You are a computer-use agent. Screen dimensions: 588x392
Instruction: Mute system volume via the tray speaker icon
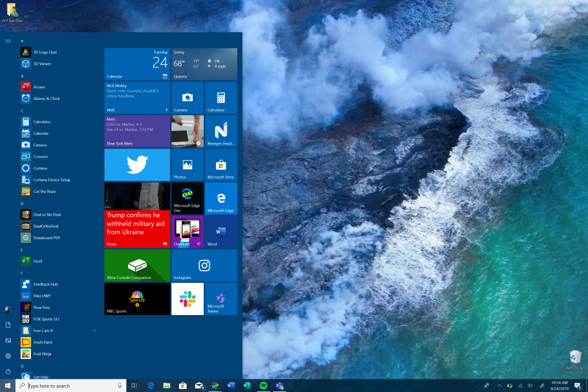click(530, 386)
